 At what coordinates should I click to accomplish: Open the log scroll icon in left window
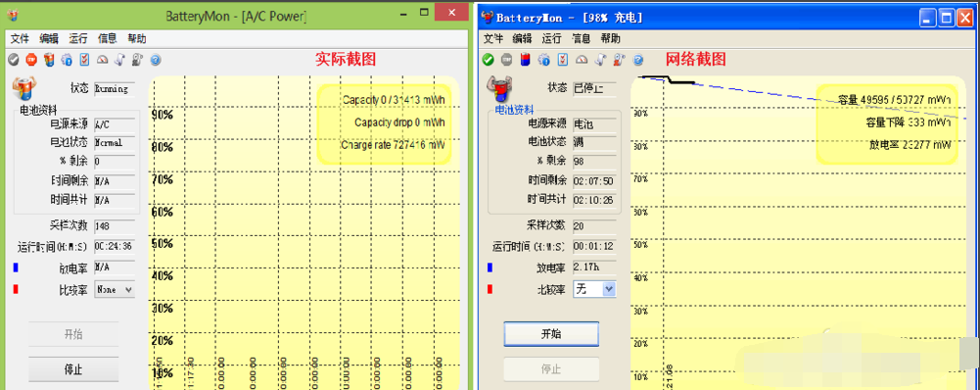pos(120,60)
